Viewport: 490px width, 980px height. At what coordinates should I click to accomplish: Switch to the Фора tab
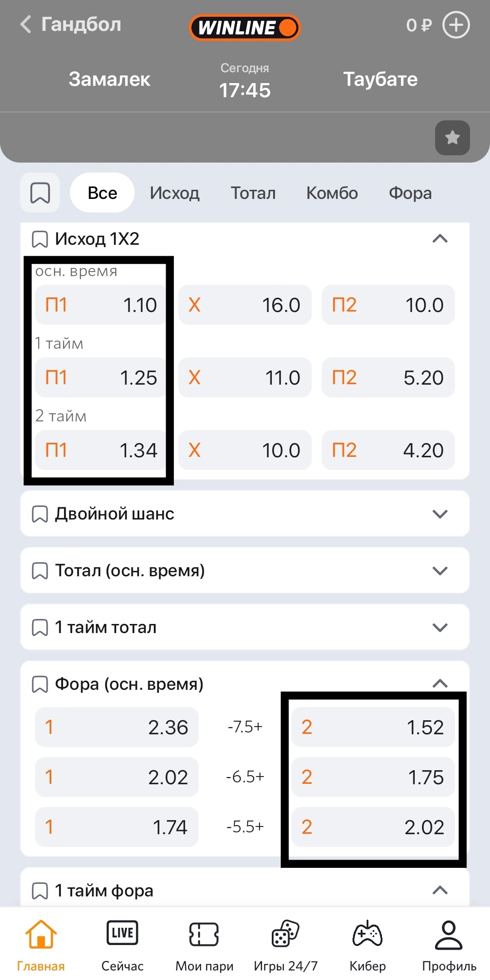(x=410, y=193)
